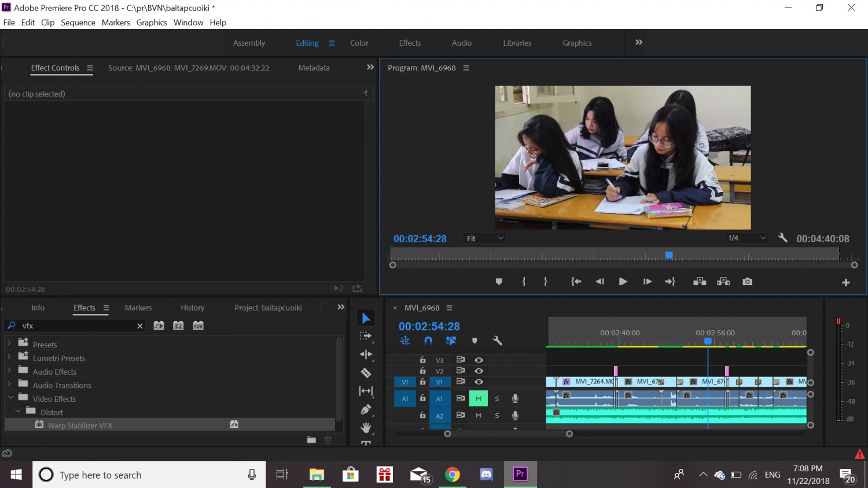
Task: Click the Program monitor playhead scrubber
Action: coord(669,255)
